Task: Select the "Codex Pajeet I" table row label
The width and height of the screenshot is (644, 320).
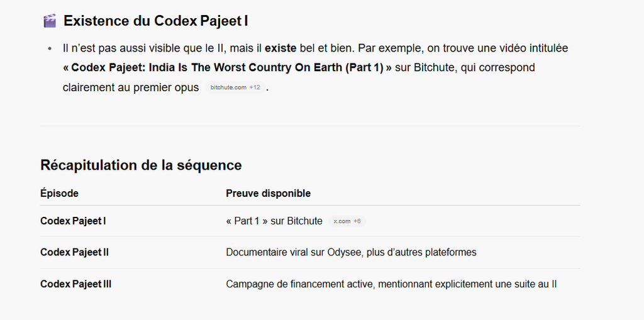Action: coord(73,221)
